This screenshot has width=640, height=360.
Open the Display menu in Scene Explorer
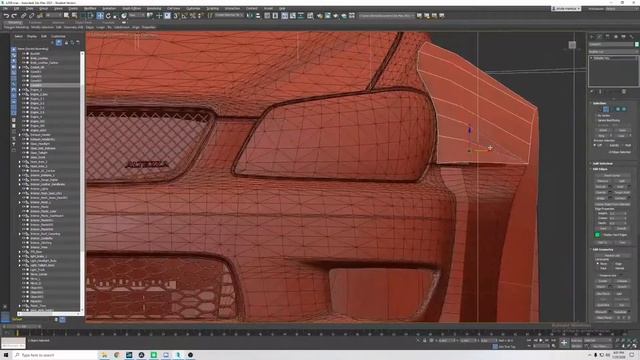click(31, 36)
